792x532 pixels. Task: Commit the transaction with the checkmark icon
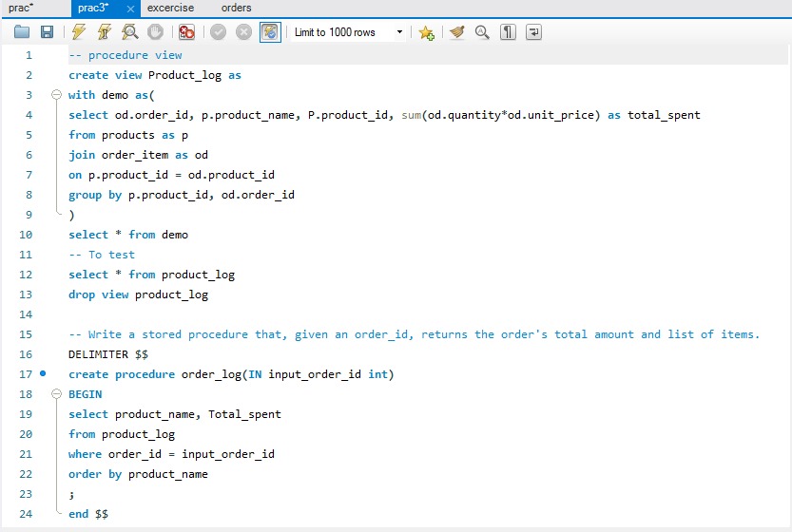pos(219,32)
